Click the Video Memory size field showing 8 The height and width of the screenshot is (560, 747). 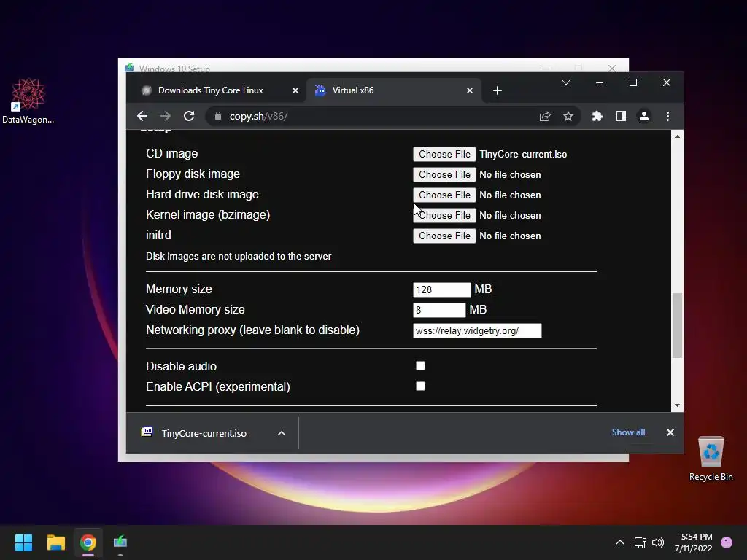(439, 310)
